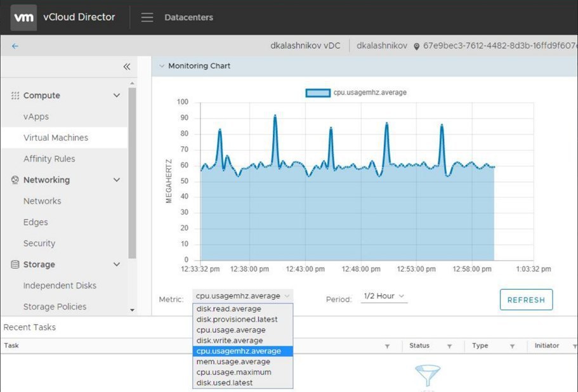The width and height of the screenshot is (578, 392).
Task: Click the Storage database icon
Action: [x=15, y=264]
